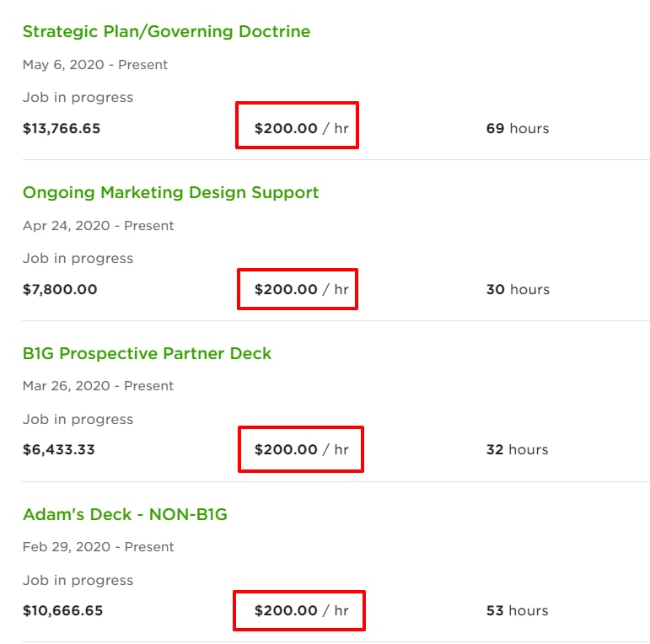Click the 30 hours label

518,289
